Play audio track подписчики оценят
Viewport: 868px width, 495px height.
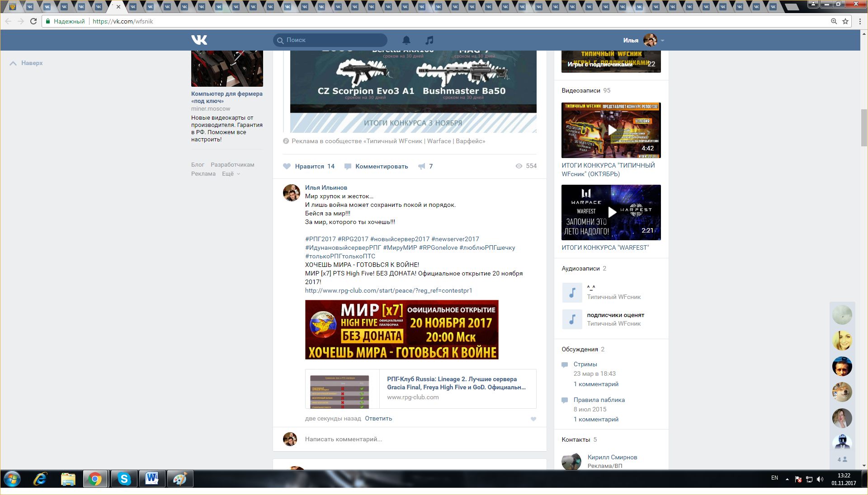(572, 319)
